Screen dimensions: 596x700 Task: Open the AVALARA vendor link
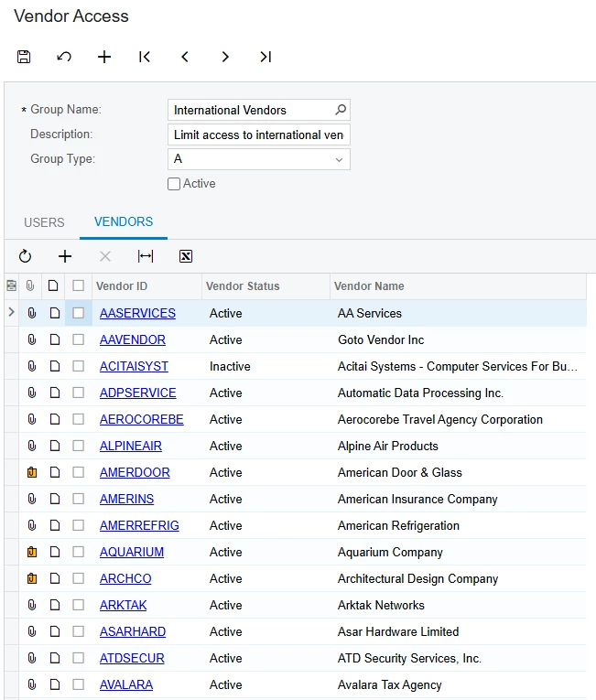126,684
